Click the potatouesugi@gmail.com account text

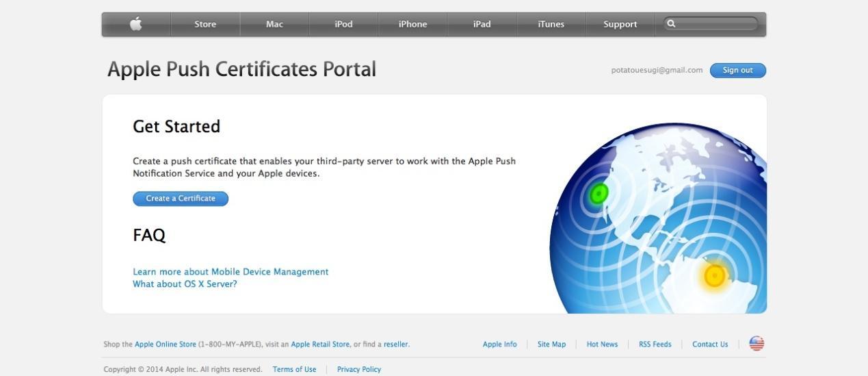657,70
